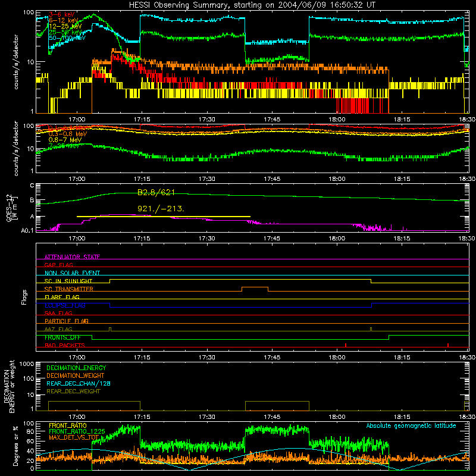Click 17:15 tick label under the decimation panel
The image size is (476, 476).
142,417
